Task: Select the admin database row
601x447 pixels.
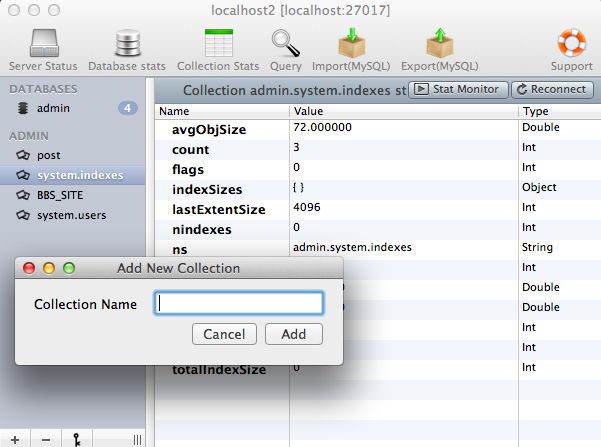Action: pyautogui.click(x=72, y=108)
